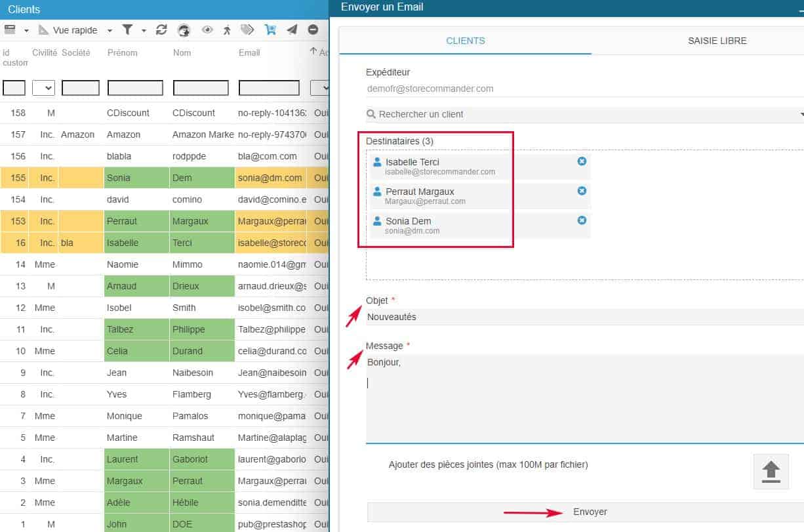Click the upload attachment arrow icon
804x532 pixels.
[x=771, y=472]
